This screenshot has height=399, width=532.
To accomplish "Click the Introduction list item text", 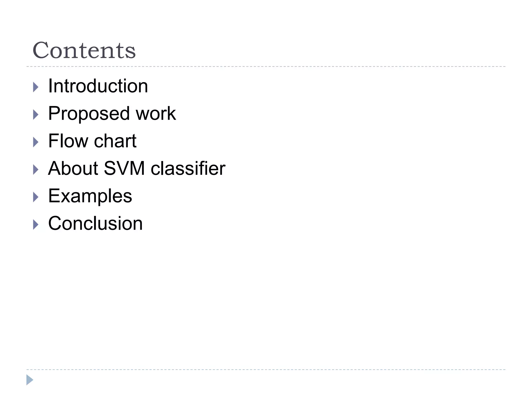I will click(98, 86).
